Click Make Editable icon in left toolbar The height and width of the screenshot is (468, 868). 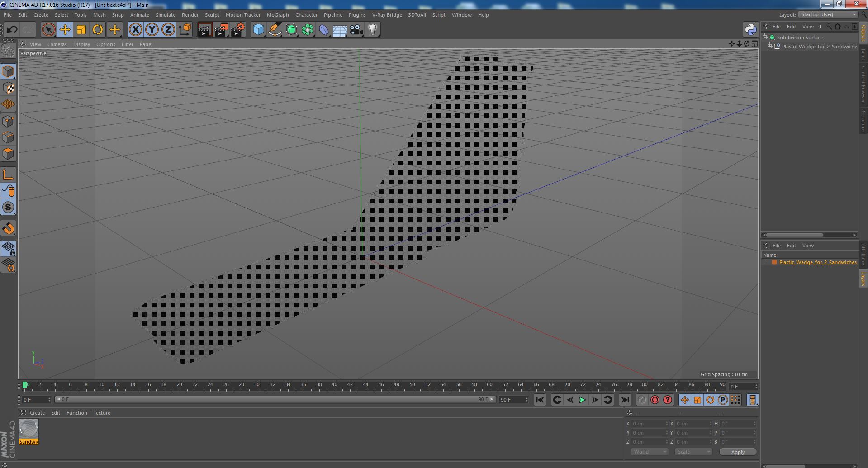coord(8,51)
